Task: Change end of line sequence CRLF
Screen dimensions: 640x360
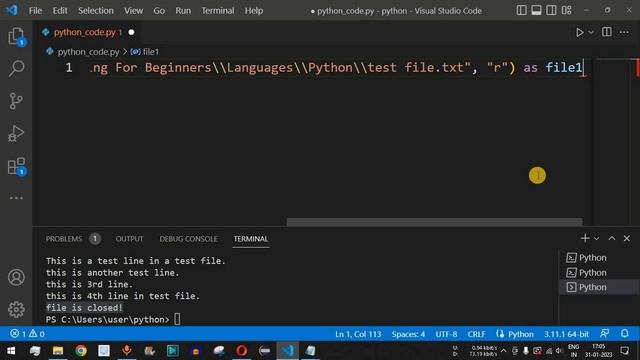Action: coord(476,334)
